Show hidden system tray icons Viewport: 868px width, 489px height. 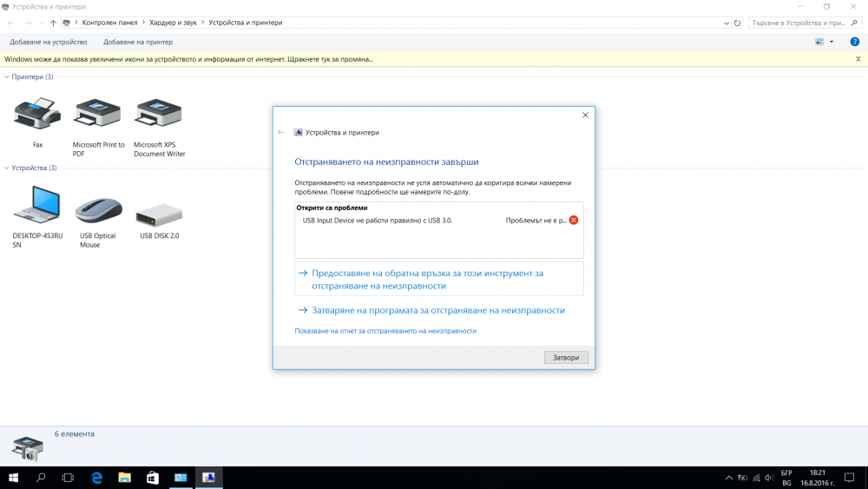pyautogui.click(x=729, y=478)
